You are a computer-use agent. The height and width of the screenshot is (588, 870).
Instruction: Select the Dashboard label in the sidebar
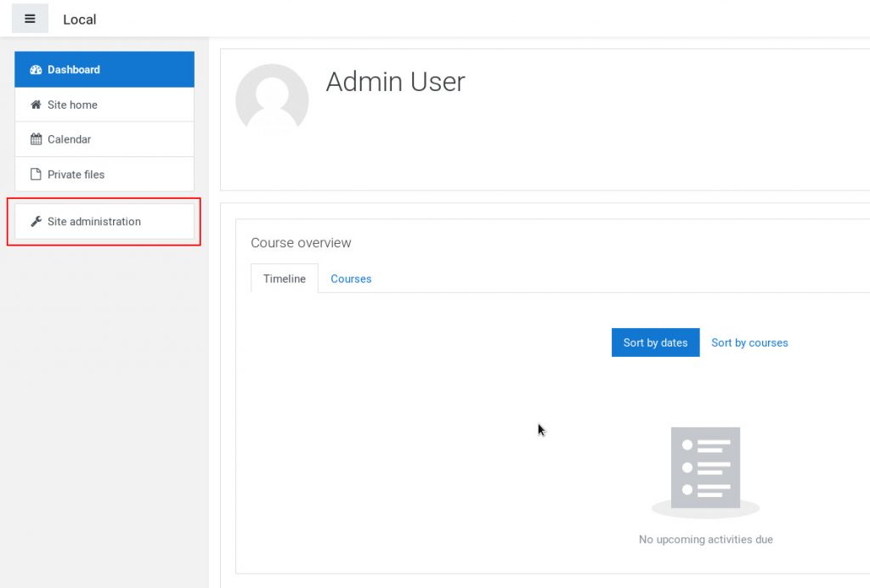pyautogui.click(x=74, y=70)
